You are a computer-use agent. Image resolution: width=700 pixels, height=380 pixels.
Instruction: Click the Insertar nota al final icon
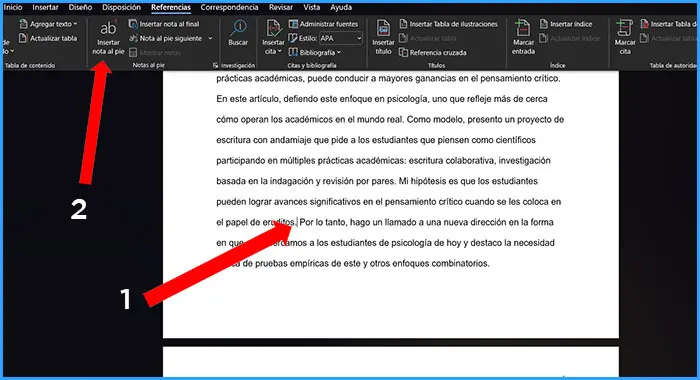click(133, 24)
